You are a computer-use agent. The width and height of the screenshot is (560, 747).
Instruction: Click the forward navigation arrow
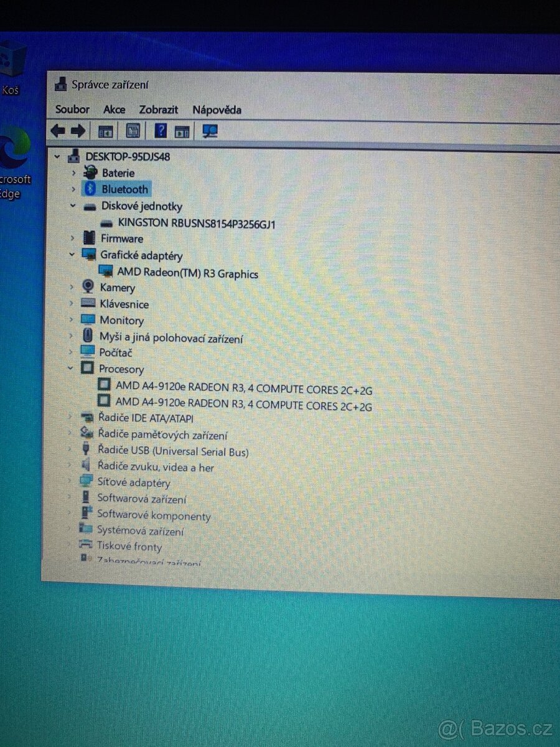77,130
